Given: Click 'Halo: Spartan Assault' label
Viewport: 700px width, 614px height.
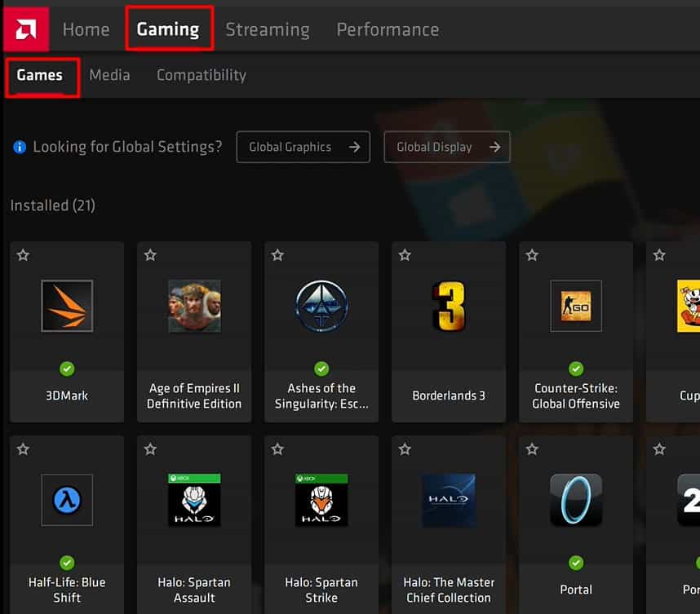Looking at the screenshot, I should (x=194, y=590).
